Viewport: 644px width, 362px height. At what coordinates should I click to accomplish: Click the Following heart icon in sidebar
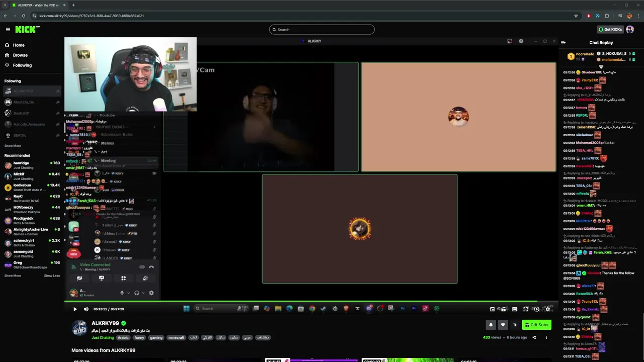click(7, 65)
